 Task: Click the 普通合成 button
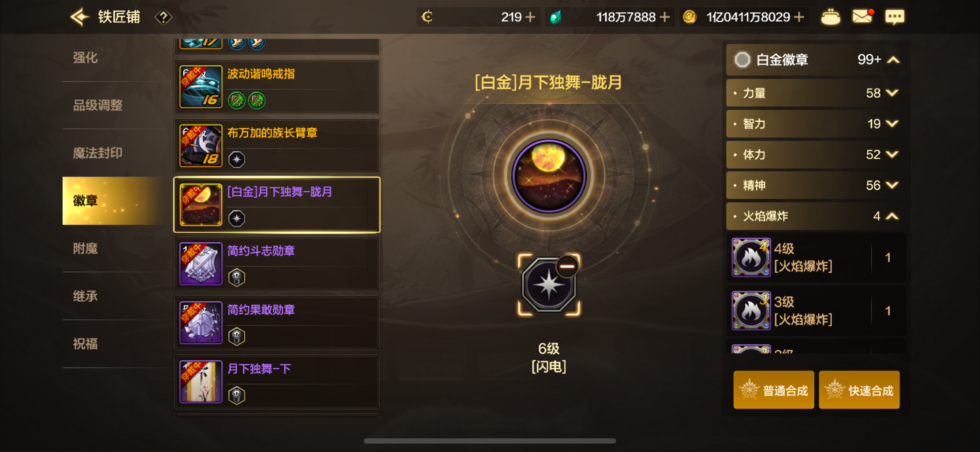(x=774, y=390)
